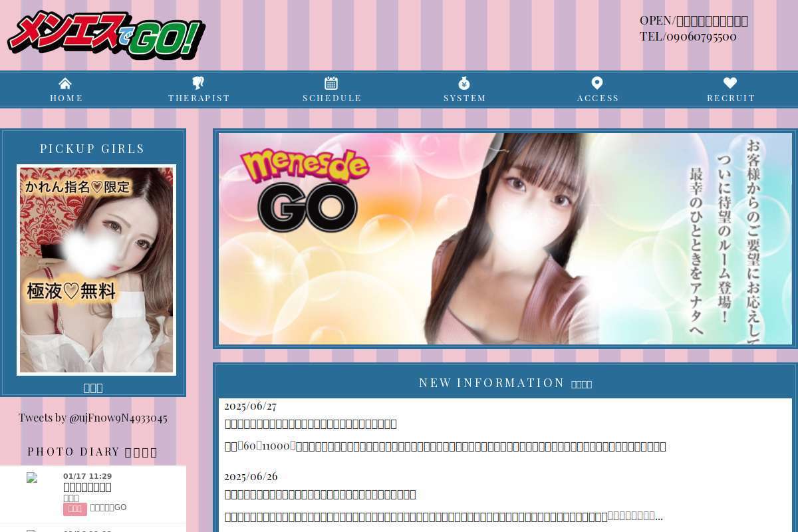The image size is (798, 532).
Task: Click the schedule calendar icon
Action: 331,83
